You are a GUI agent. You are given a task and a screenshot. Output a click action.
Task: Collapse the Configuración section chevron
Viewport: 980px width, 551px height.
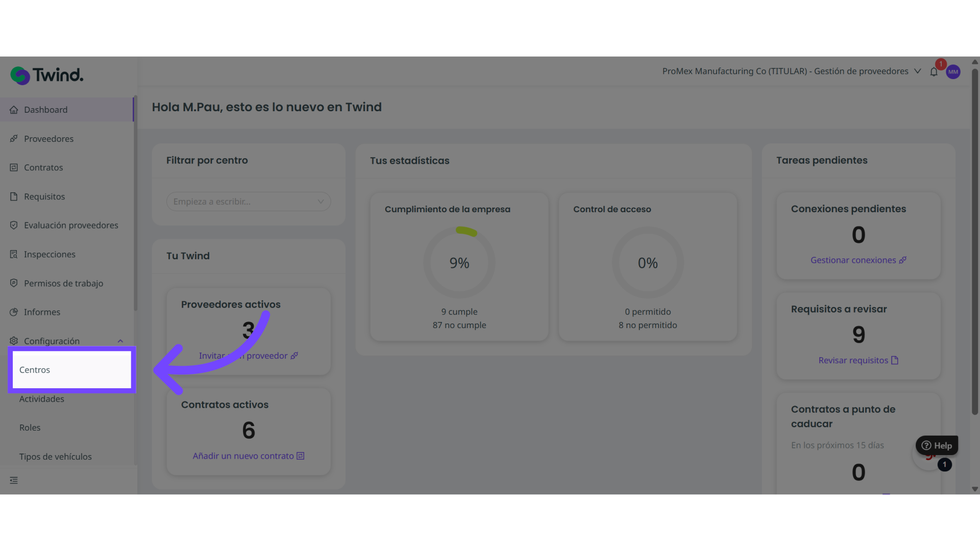120,341
